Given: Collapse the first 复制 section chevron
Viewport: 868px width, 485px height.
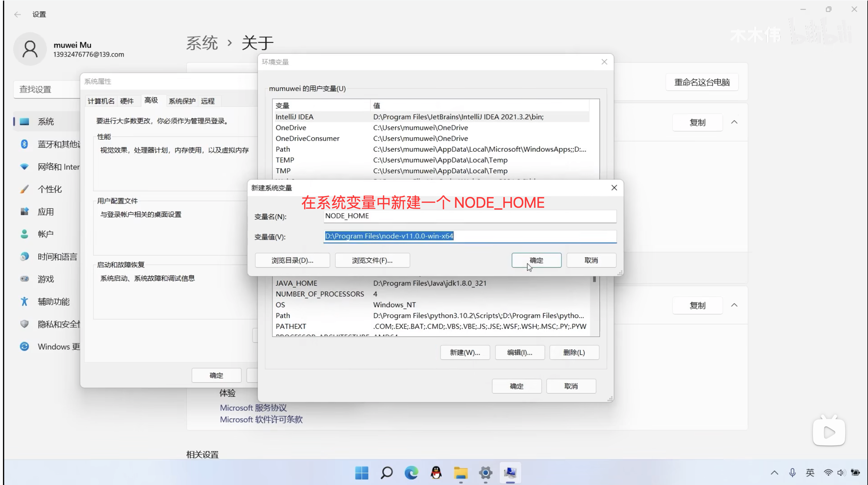Looking at the screenshot, I should [734, 122].
